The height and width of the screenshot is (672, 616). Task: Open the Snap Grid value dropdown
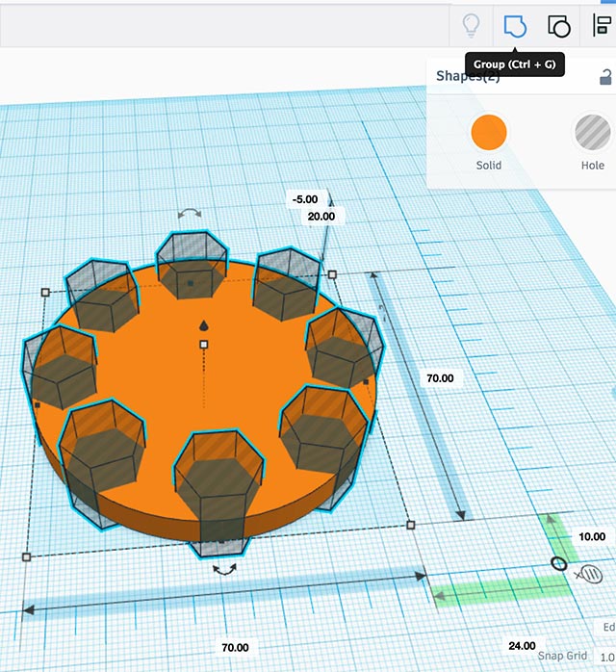[x=606, y=656]
